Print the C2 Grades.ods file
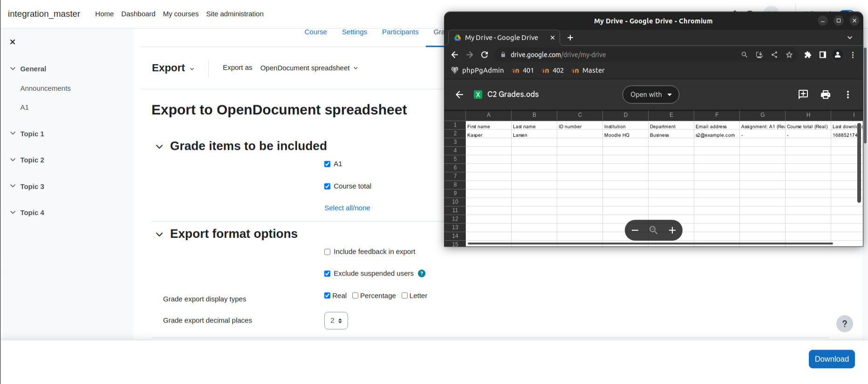The image size is (868, 384). point(826,94)
